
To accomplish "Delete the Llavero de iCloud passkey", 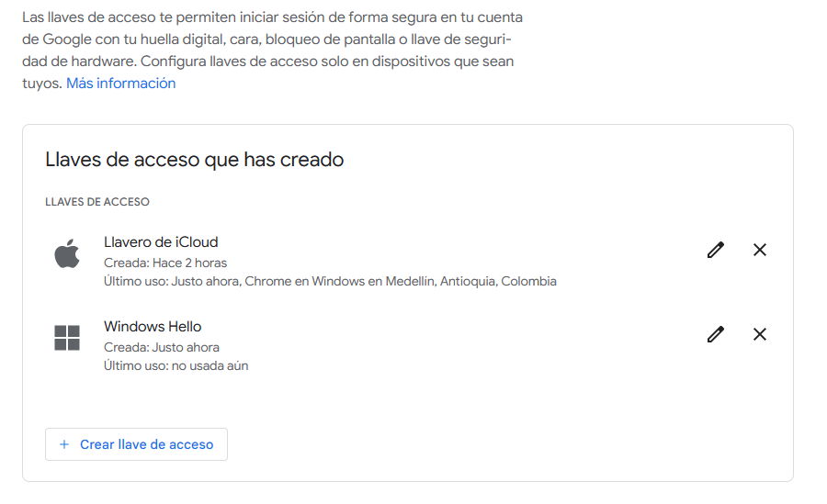I will click(x=760, y=250).
